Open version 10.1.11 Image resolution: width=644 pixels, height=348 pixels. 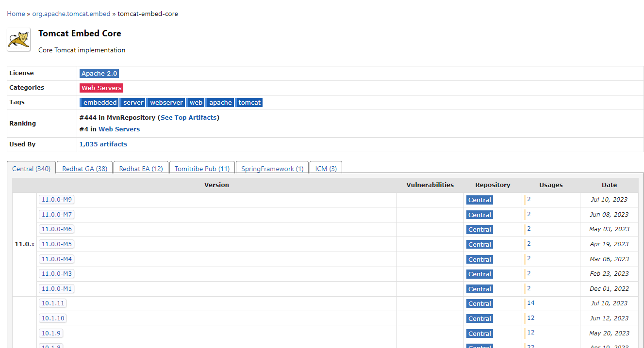click(x=53, y=303)
